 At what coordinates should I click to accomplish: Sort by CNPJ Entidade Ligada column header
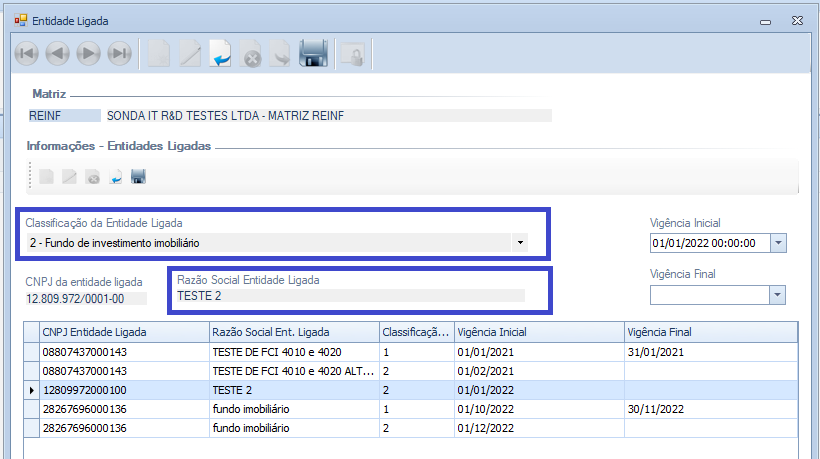point(122,332)
